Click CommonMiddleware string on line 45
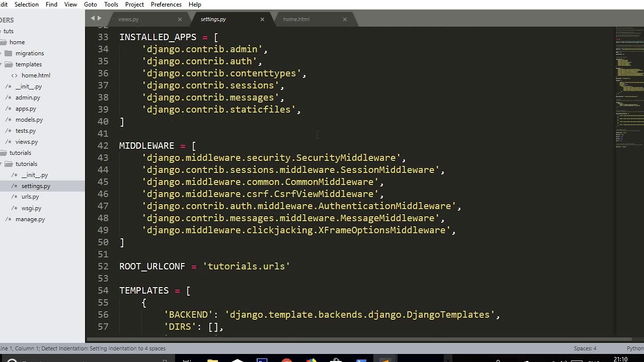The image size is (644, 362). click(x=260, y=182)
